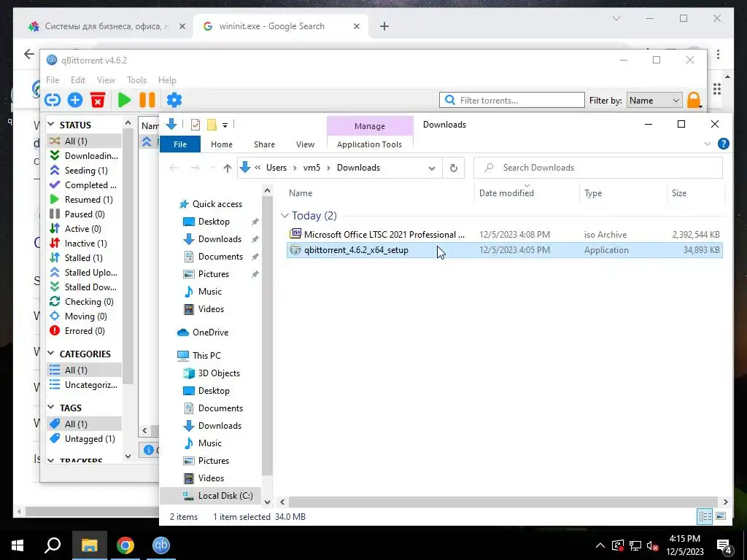
Task: Select Paused (0) status filter
Action: (85, 214)
